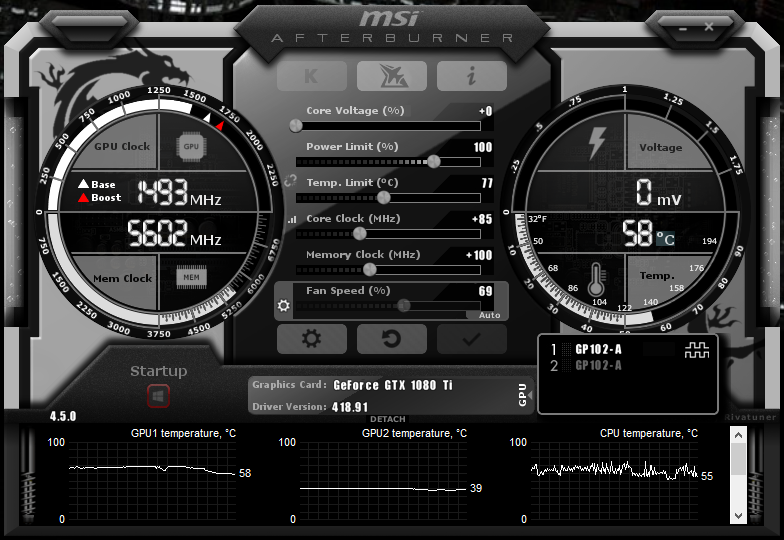Click the GeForce GTX 1080 Ti text
This screenshot has width=784, height=540.
point(392,385)
